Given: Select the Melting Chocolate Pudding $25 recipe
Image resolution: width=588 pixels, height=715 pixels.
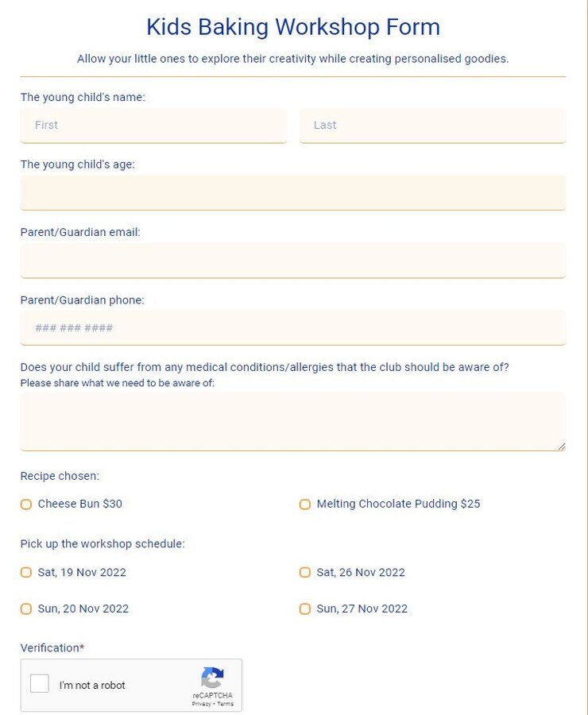Looking at the screenshot, I should (x=305, y=504).
